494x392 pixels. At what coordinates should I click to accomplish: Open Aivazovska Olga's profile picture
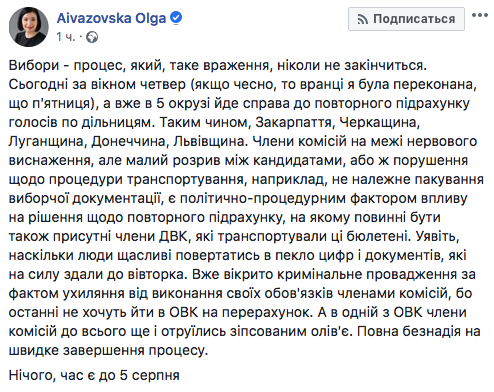(29, 27)
